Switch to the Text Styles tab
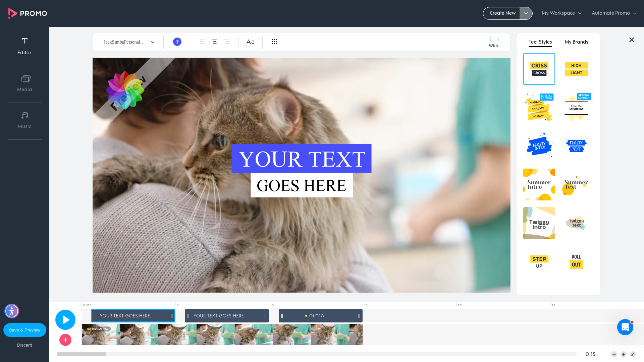644x362 pixels. click(540, 42)
